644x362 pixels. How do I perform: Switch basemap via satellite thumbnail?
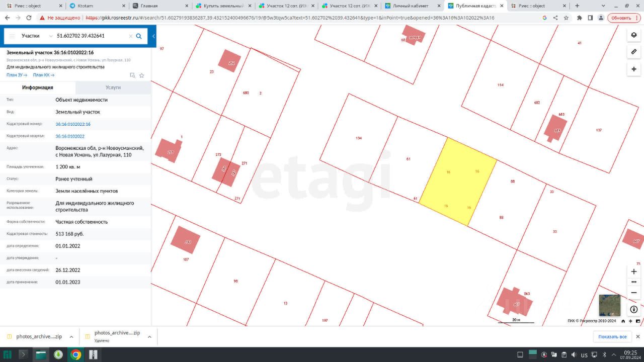(x=609, y=305)
